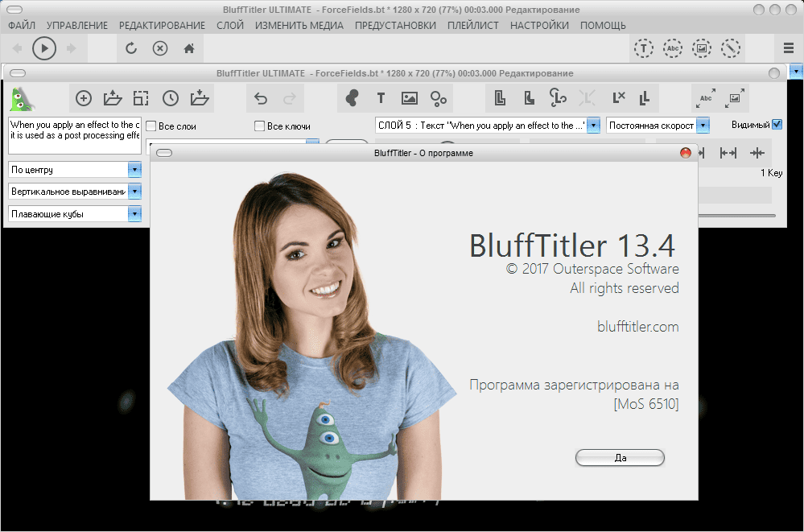The width and height of the screenshot is (804, 532).
Task: Click the circled X stop icon
Action: click(x=160, y=48)
